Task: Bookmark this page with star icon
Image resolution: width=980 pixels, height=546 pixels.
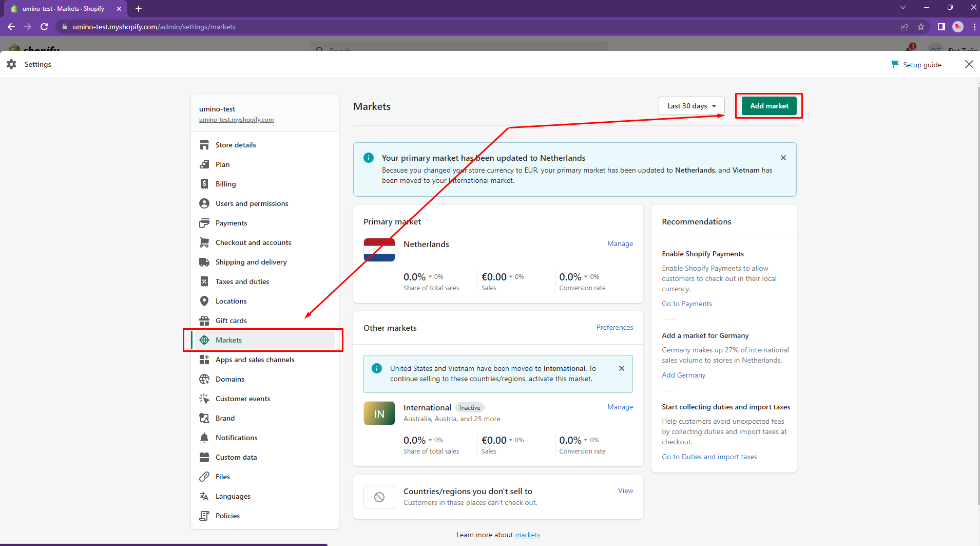Action: 921,27
